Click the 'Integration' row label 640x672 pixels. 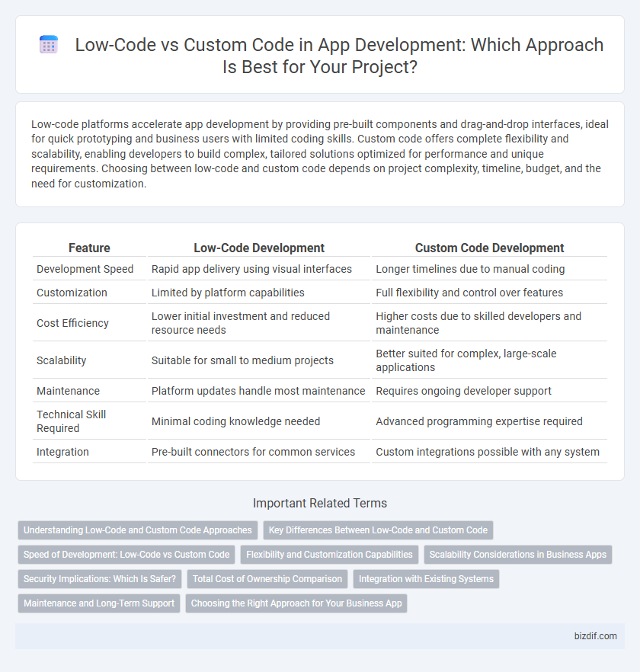[x=62, y=451]
